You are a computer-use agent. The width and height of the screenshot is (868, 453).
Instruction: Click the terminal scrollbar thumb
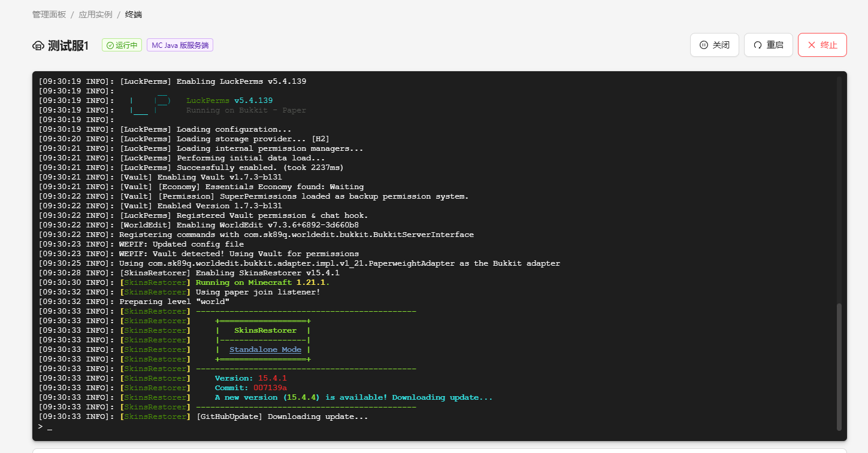(839, 365)
